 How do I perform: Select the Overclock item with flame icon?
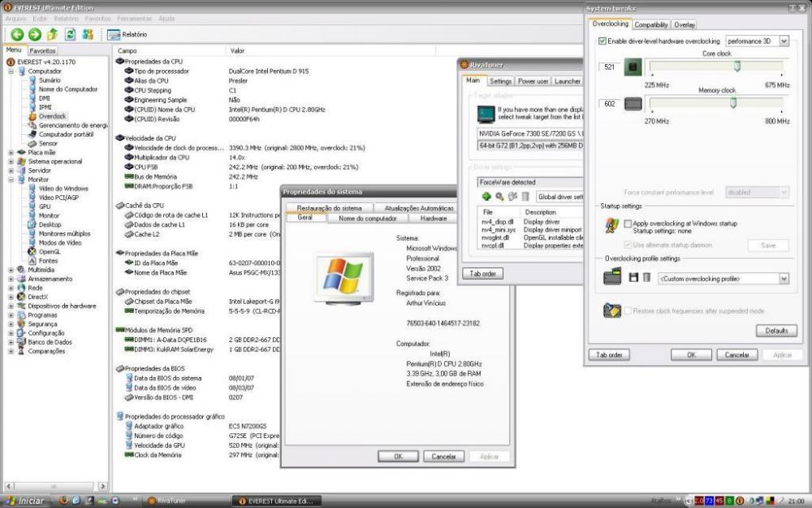52,116
